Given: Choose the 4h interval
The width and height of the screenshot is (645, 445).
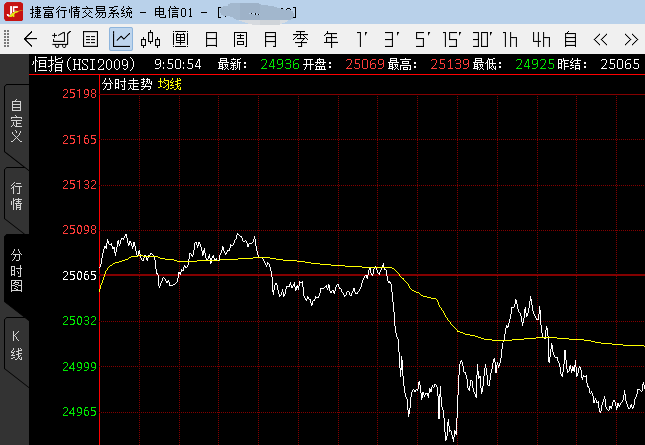Looking at the screenshot, I should pos(541,40).
